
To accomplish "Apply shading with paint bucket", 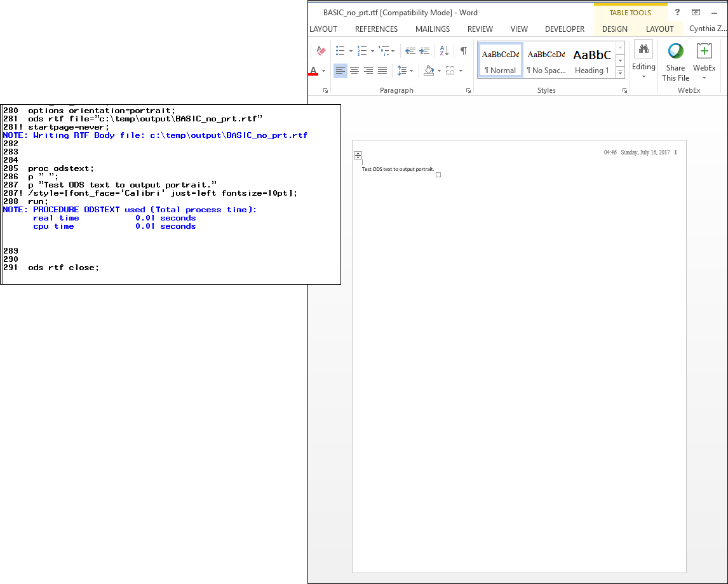I will pyautogui.click(x=429, y=71).
